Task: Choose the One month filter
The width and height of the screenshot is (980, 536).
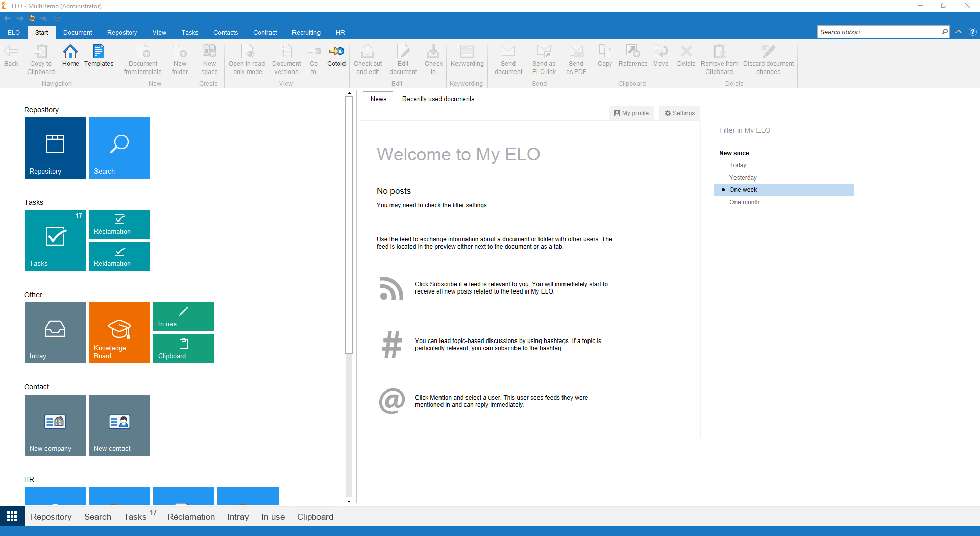Action: pyautogui.click(x=744, y=202)
